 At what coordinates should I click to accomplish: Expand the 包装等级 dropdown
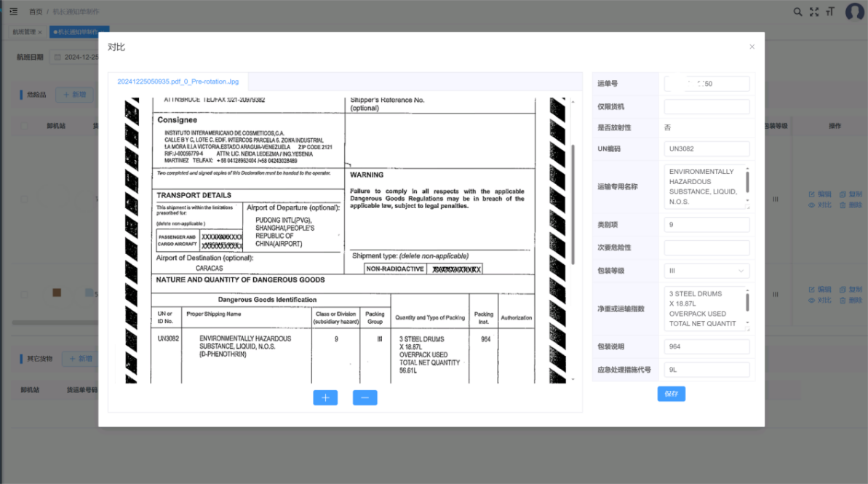[x=706, y=271]
